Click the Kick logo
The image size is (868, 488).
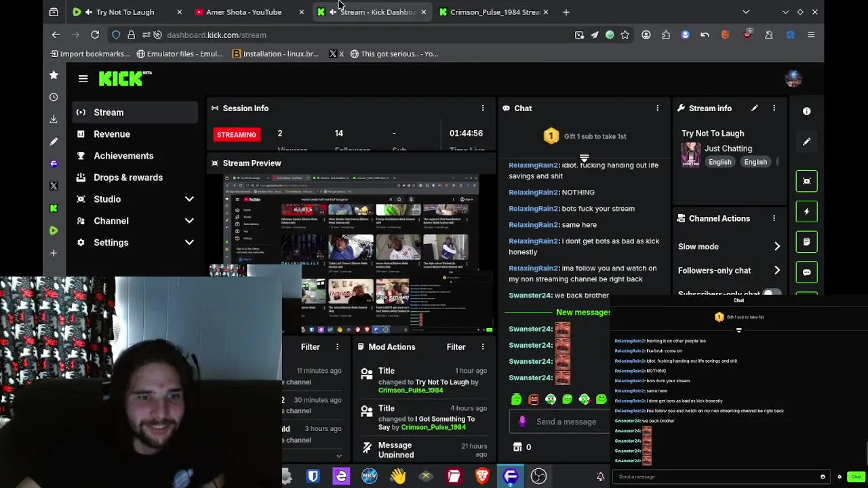[125, 79]
